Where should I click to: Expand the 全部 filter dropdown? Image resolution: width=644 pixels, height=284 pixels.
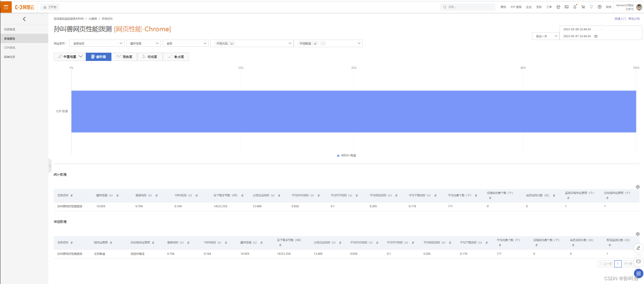coord(185,43)
